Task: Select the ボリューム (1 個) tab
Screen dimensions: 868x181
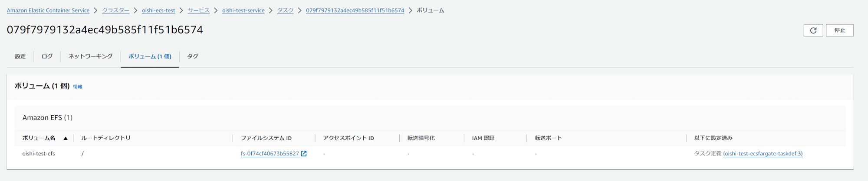Action: [150, 56]
